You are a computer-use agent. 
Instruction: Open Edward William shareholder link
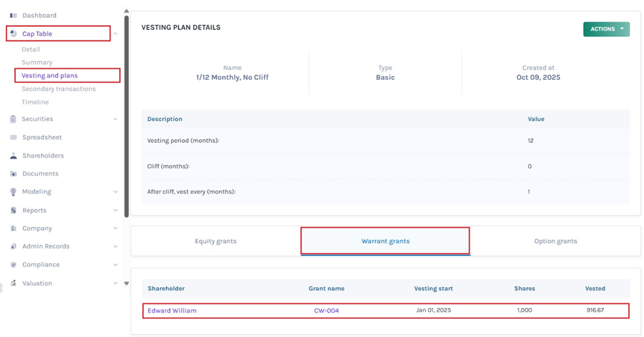tap(172, 311)
